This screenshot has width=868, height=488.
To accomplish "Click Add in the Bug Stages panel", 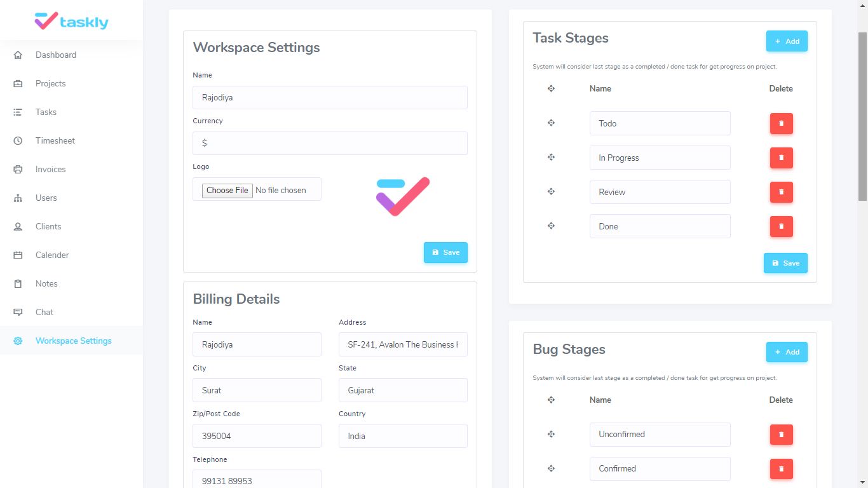I will point(787,351).
